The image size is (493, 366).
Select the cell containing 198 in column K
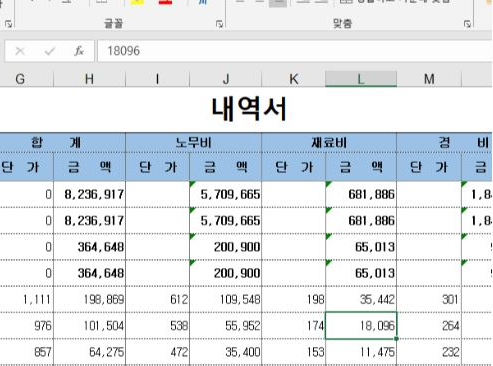coord(293,299)
